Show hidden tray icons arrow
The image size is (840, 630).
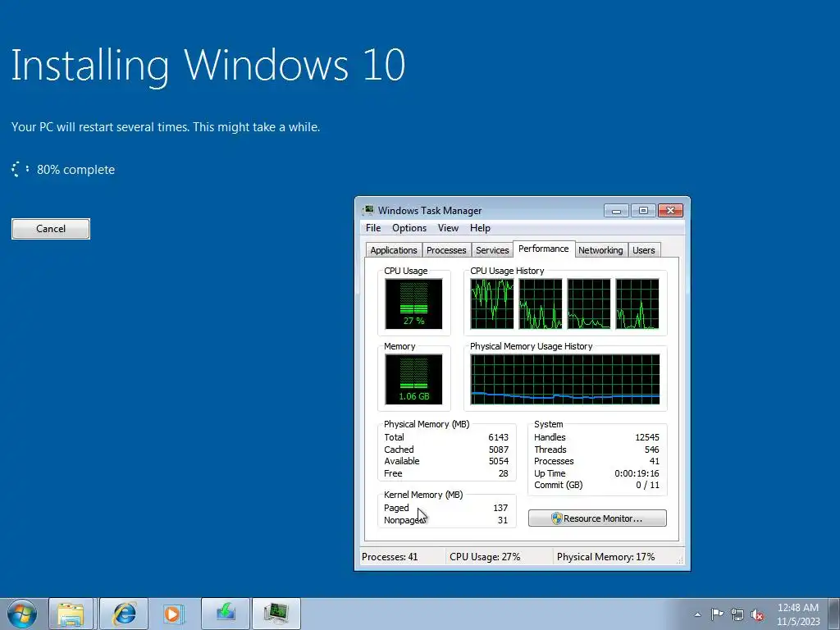(697, 614)
